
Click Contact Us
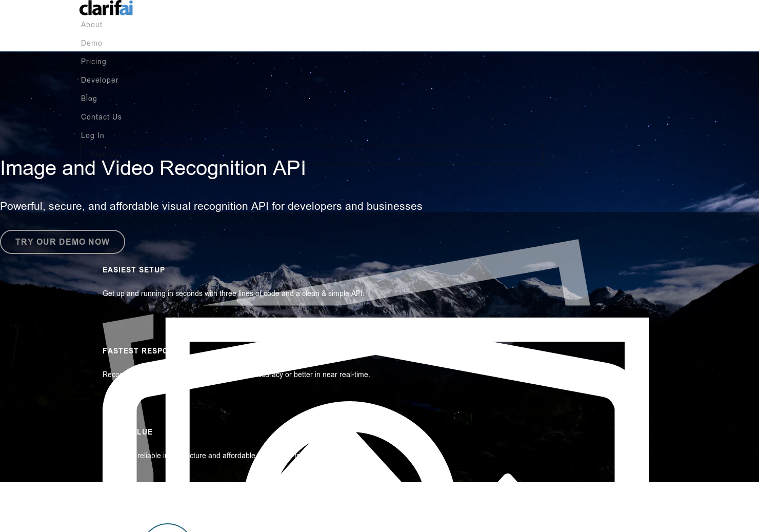[101, 116]
